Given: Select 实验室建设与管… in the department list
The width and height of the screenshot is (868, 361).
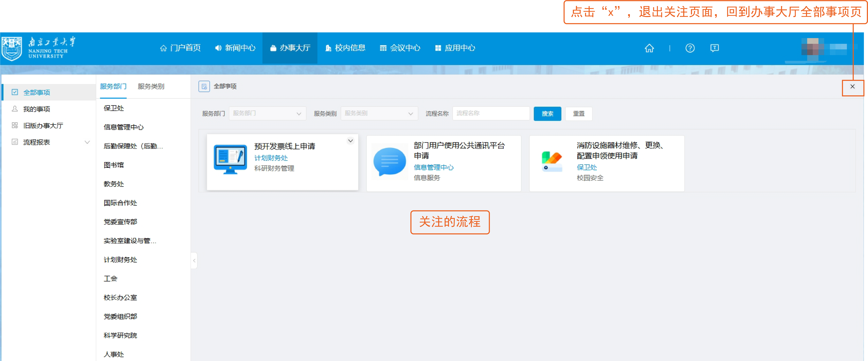Looking at the screenshot, I should pyautogui.click(x=130, y=241).
